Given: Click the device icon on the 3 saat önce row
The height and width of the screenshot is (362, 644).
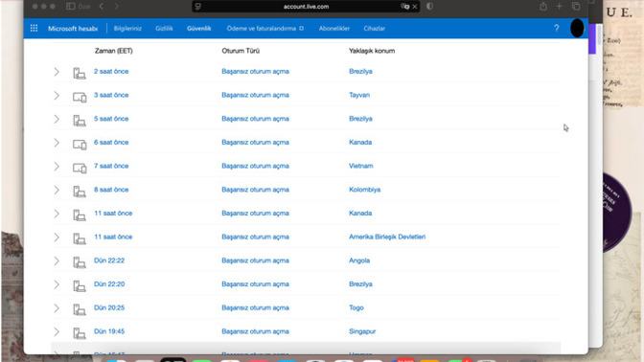Looking at the screenshot, I should click(80, 97).
